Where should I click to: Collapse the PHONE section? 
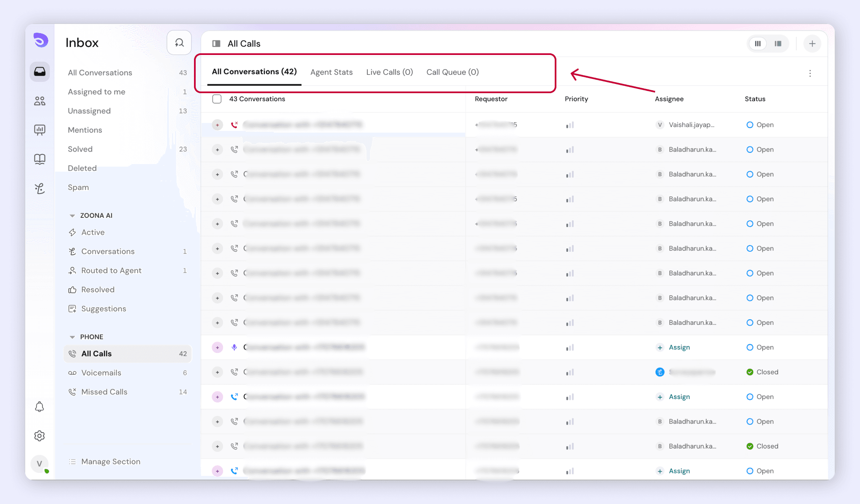(72, 337)
